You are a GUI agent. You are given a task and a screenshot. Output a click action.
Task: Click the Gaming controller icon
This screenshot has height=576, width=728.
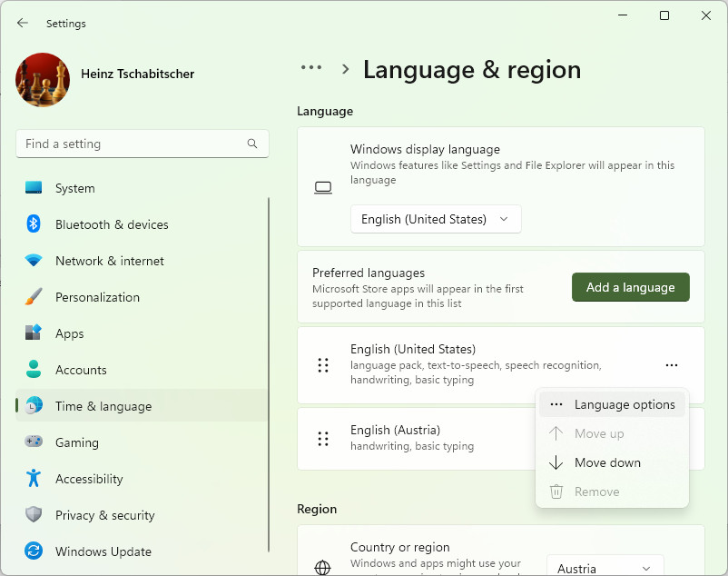(34, 442)
